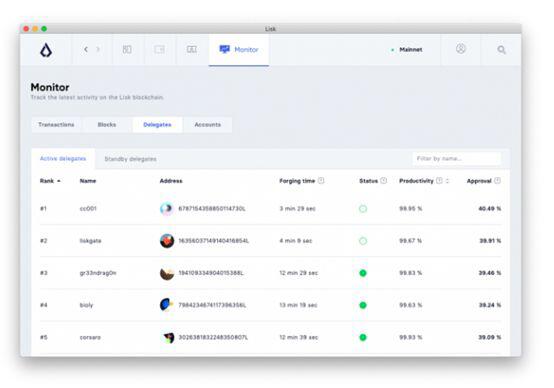Click the Address column header
The image size is (554, 388).
click(x=171, y=181)
